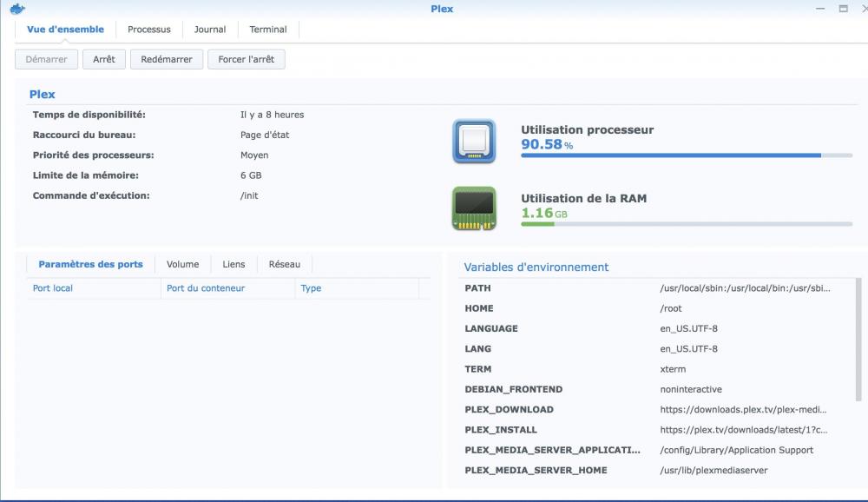Image resolution: width=868 pixels, height=502 pixels.
Task: Click the 'Il y a 8 heures' uptime value
Action: click(272, 115)
